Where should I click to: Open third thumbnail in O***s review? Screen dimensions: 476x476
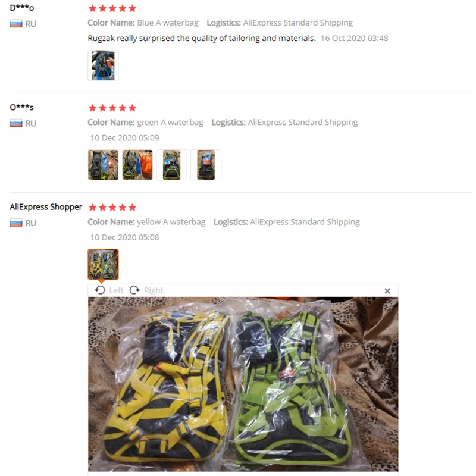tap(172, 165)
